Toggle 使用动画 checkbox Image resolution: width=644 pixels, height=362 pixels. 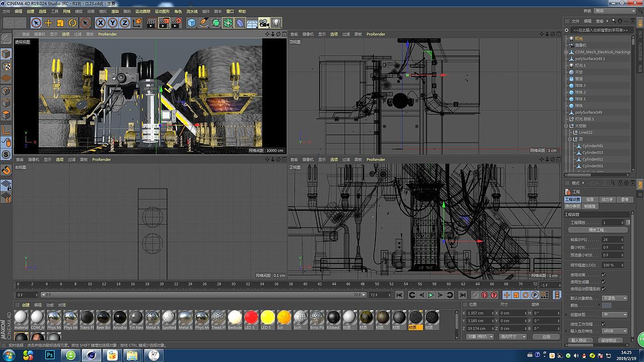click(603, 275)
